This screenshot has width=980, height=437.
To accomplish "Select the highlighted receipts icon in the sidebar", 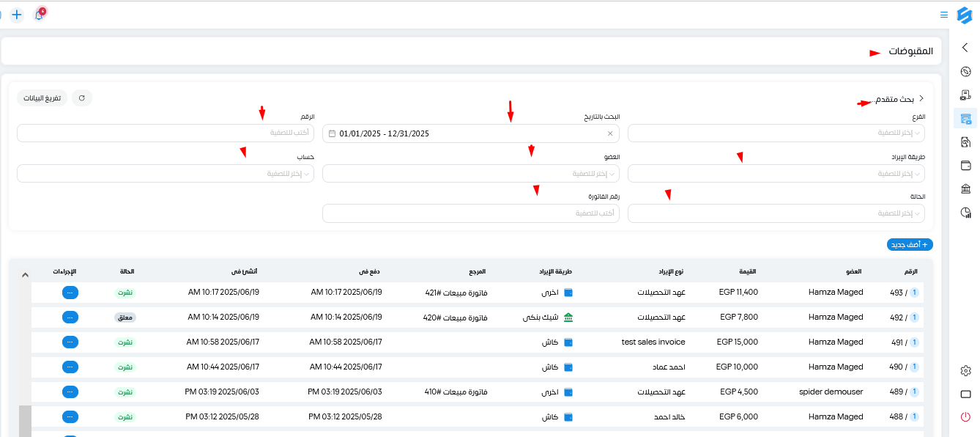I will tap(965, 119).
